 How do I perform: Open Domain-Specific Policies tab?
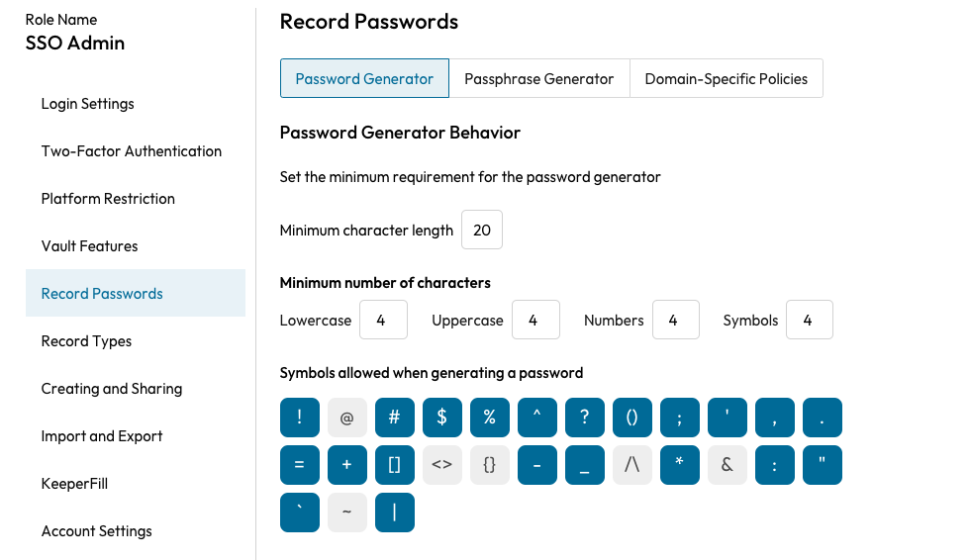point(727,79)
